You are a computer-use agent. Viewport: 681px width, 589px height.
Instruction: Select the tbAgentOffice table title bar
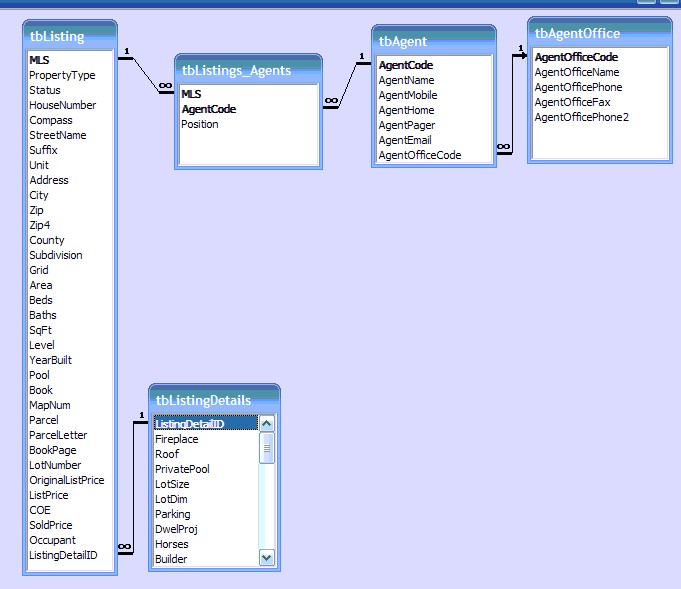click(600, 33)
